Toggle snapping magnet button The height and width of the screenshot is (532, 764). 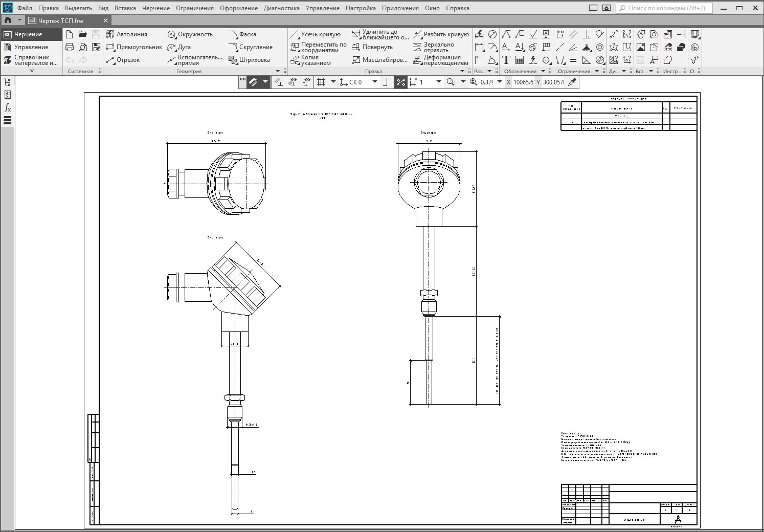click(x=253, y=82)
